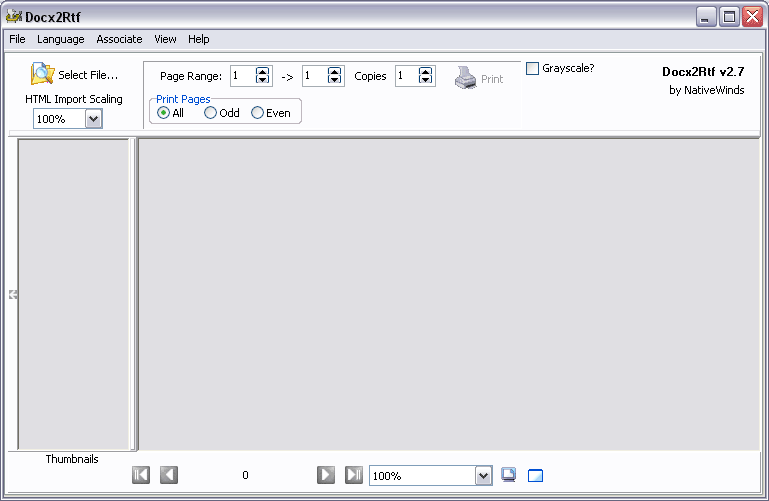Click the Page Range end input field
The width and height of the screenshot is (769, 501).
pos(315,76)
